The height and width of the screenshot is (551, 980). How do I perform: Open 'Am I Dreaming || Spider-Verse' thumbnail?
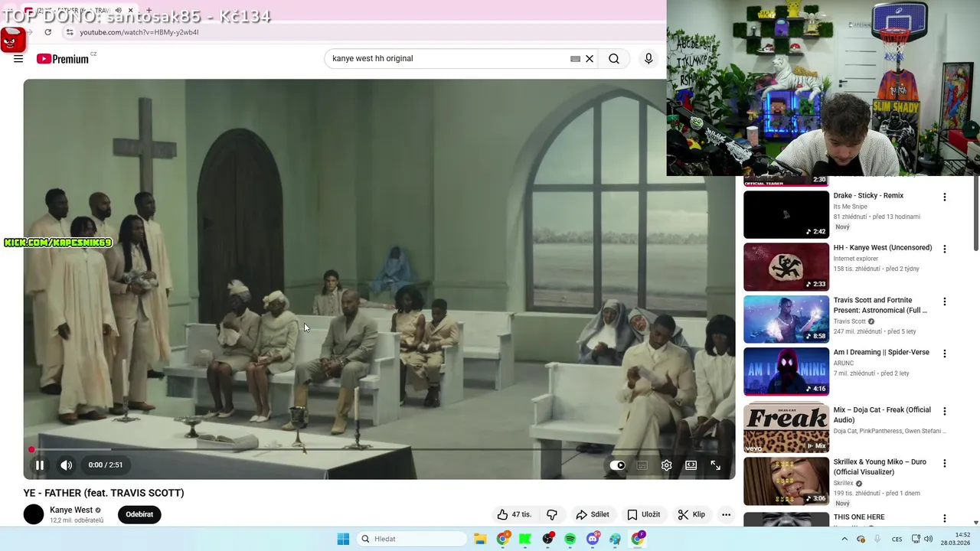[x=786, y=371]
